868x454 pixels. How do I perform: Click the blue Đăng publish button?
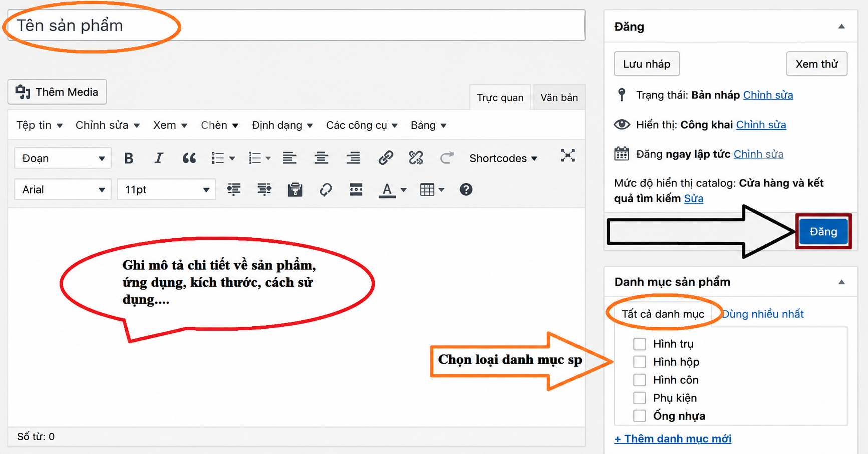(x=823, y=232)
